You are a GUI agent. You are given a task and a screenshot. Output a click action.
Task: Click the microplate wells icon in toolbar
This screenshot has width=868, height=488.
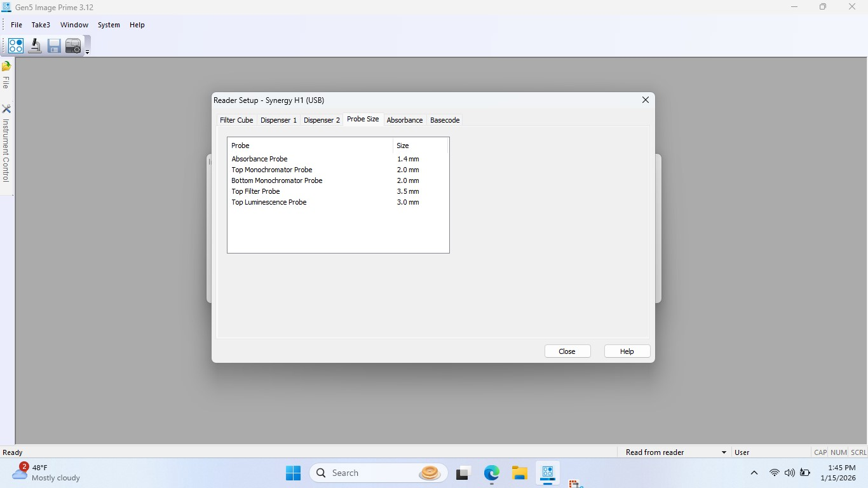click(x=16, y=46)
